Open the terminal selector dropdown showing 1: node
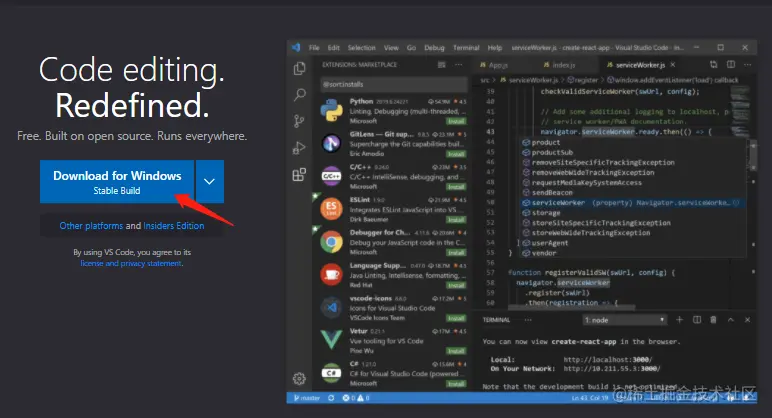The width and height of the screenshot is (772, 418). [624, 320]
